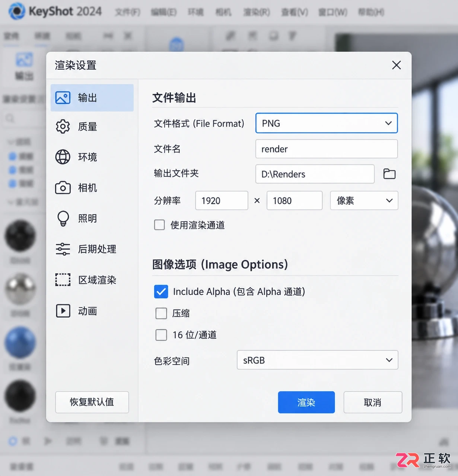Open the 编辑(E) menu
Viewport: 458px width, 476px height.
[164, 12]
